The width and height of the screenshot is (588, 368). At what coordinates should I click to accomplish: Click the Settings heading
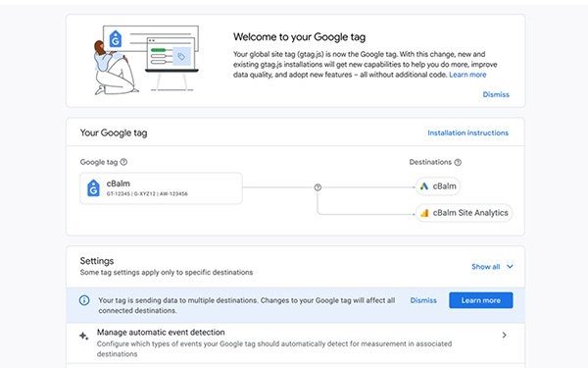[x=97, y=261]
